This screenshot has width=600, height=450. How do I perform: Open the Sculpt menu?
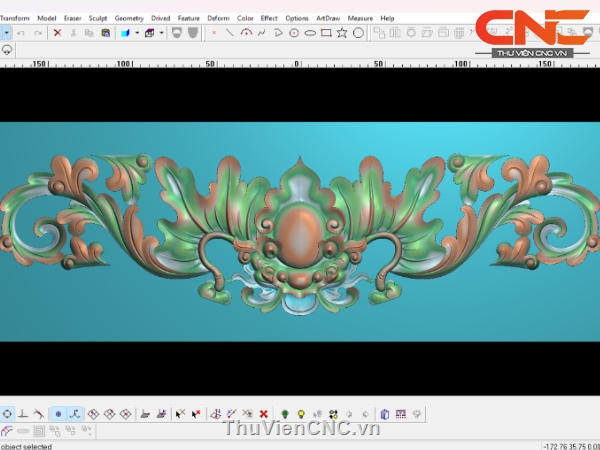(x=98, y=18)
